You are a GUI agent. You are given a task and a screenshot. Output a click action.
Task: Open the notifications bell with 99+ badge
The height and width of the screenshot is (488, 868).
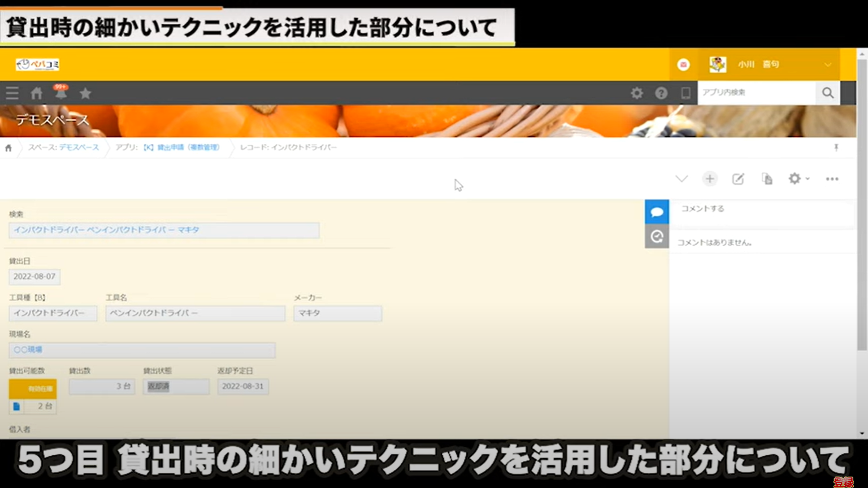pos(60,93)
